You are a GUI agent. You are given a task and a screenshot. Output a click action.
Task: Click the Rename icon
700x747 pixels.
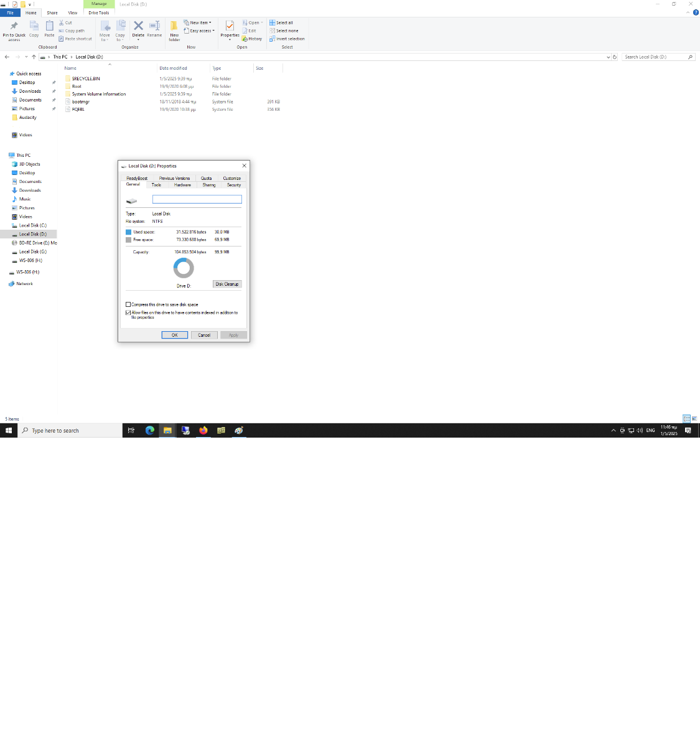click(x=154, y=26)
